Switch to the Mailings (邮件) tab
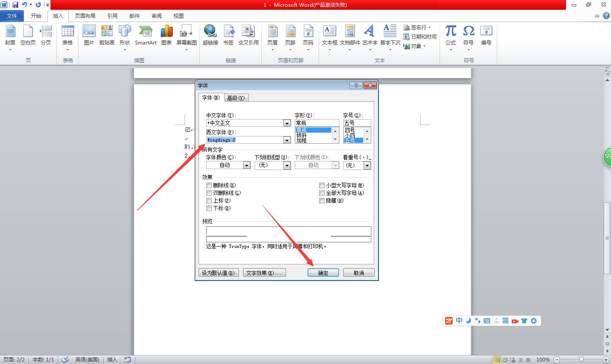 [135, 16]
